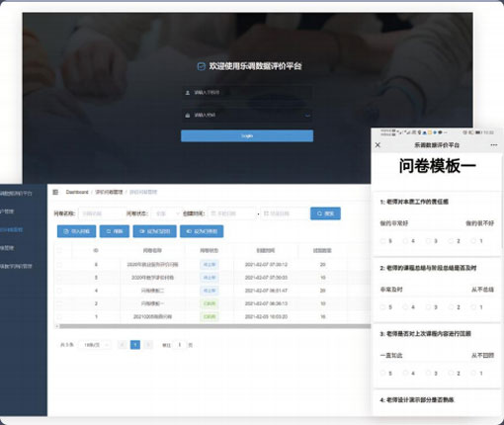Click the close X icon in the mobile header
The image size is (504, 425).
pyautogui.click(x=378, y=145)
